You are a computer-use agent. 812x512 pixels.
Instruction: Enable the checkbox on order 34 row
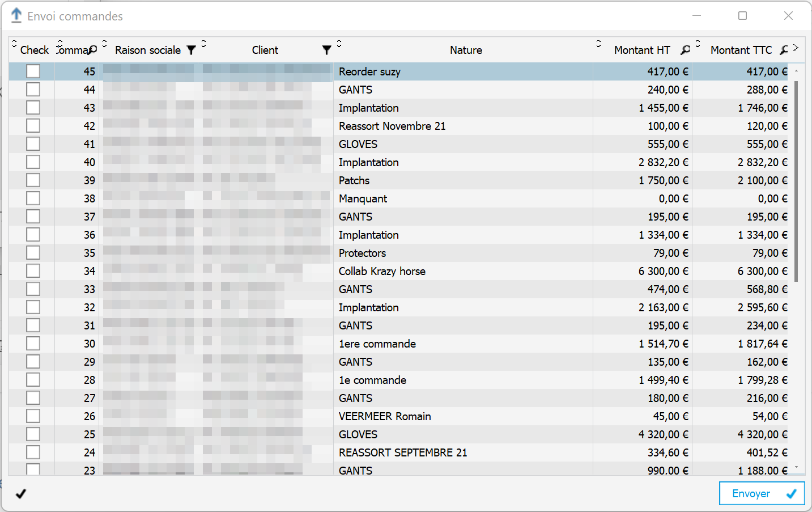coord(33,271)
